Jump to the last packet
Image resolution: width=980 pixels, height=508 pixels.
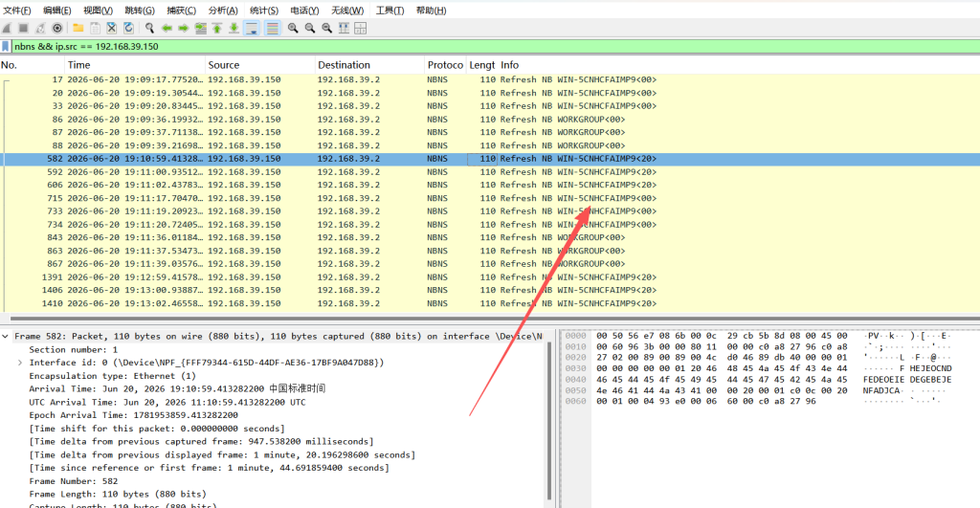click(234, 28)
